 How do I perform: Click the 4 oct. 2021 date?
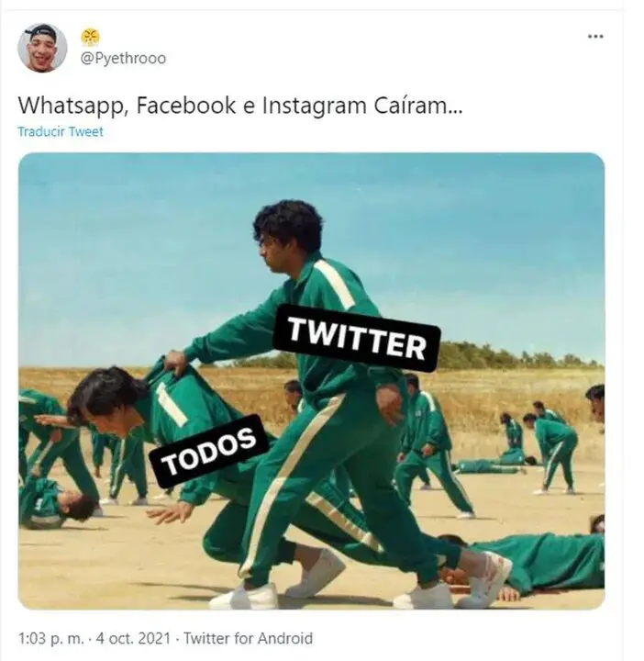pyautogui.click(x=133, y=638)
